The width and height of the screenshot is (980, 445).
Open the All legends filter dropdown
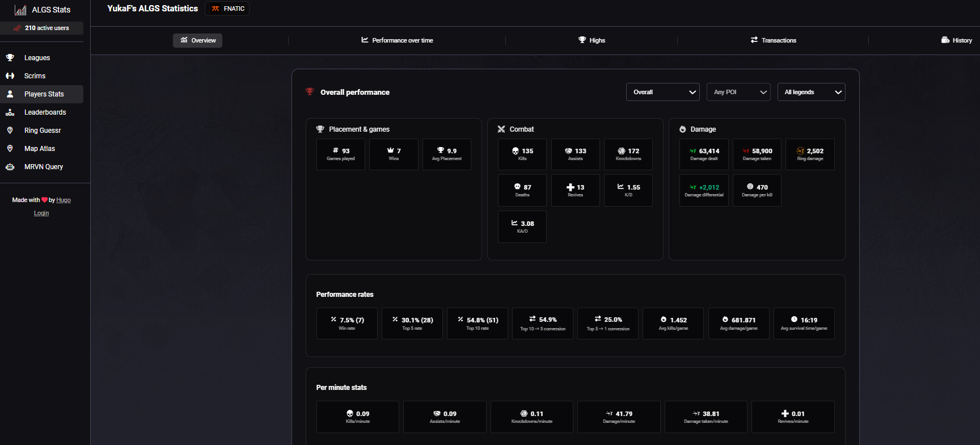[x=811, y=92]
